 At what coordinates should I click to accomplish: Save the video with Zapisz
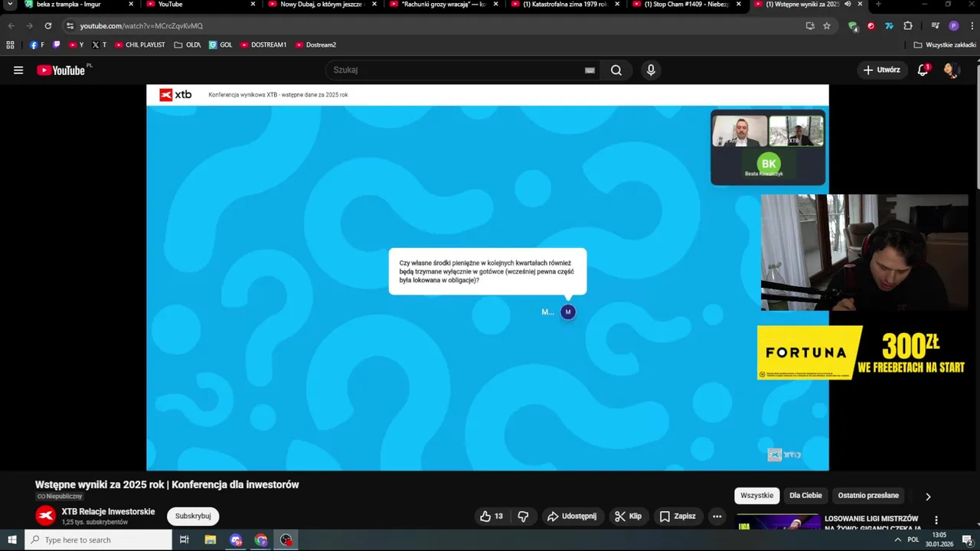click(x=678, y=517)
